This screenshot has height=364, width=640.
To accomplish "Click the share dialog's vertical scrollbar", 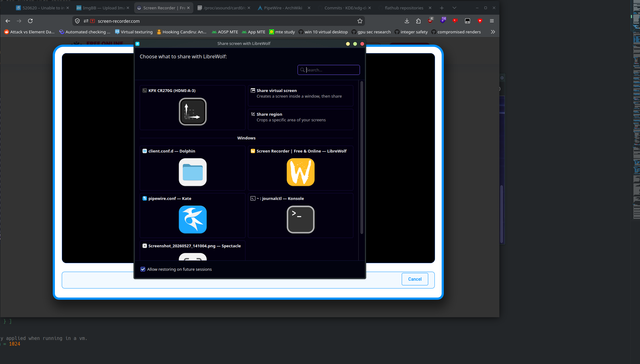I will click(362, 157).
